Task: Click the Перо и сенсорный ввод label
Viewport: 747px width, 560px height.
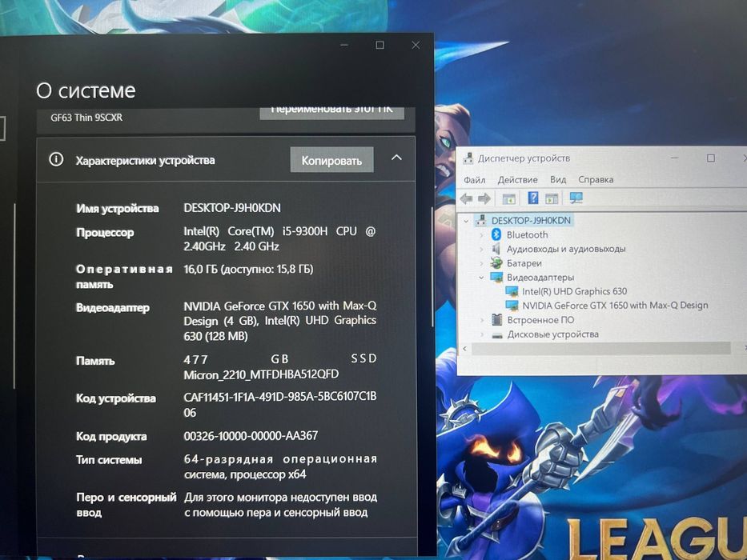Action: click(127, 505)
